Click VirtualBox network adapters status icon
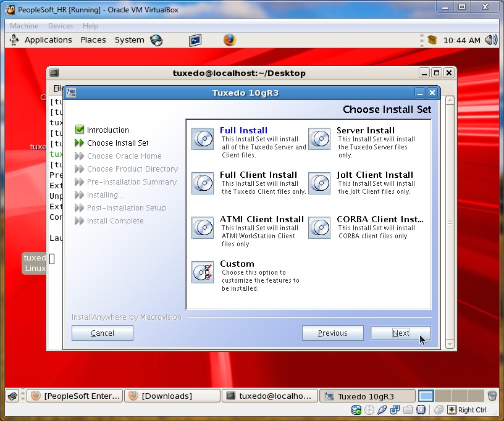The image size is (504, 421). (x=395, y=410)
